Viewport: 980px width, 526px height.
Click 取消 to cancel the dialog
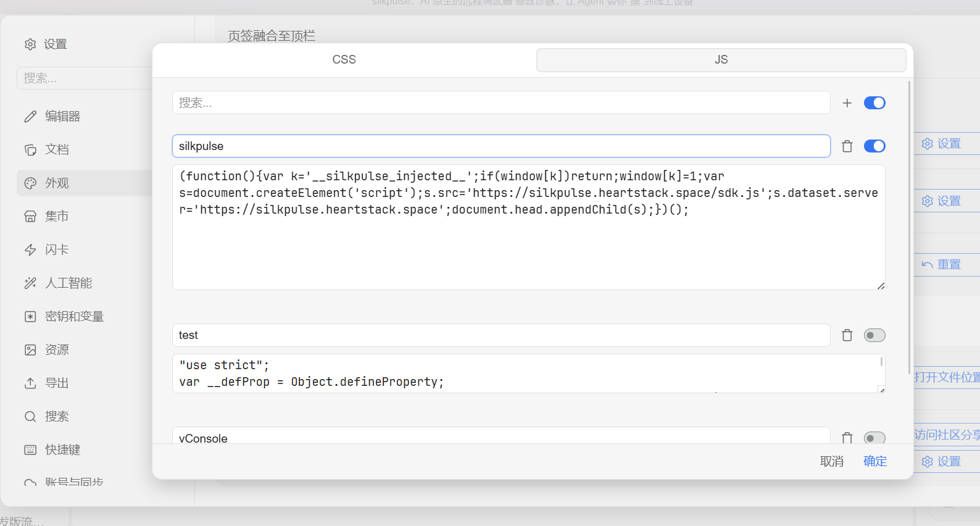point(832,461)
